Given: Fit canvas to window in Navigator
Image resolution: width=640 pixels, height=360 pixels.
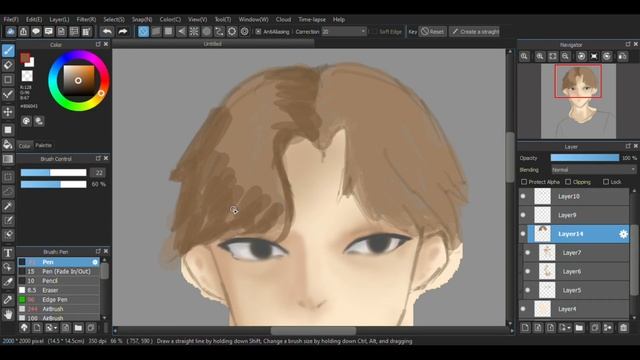Looking at the screenshot, I should (552, 56).
